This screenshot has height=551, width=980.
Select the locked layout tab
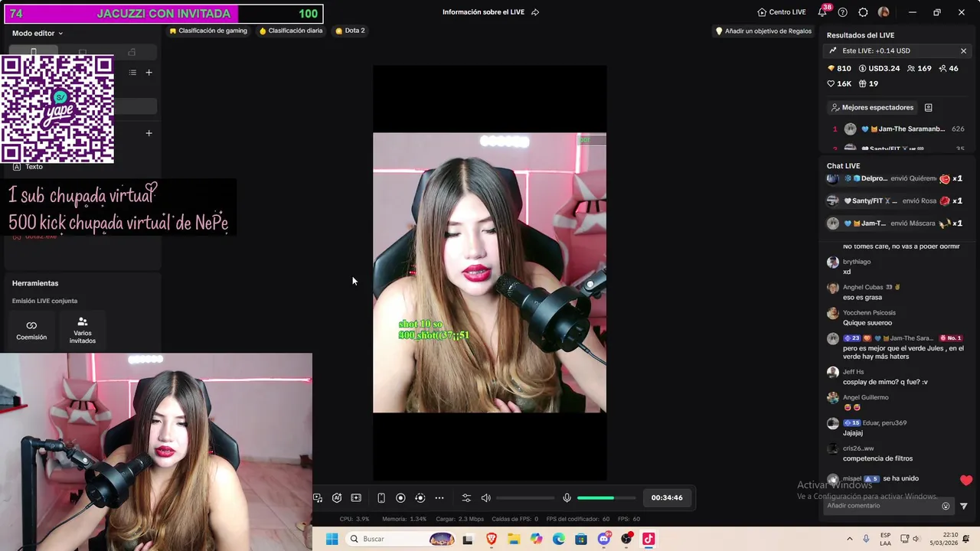pos(132,52)
